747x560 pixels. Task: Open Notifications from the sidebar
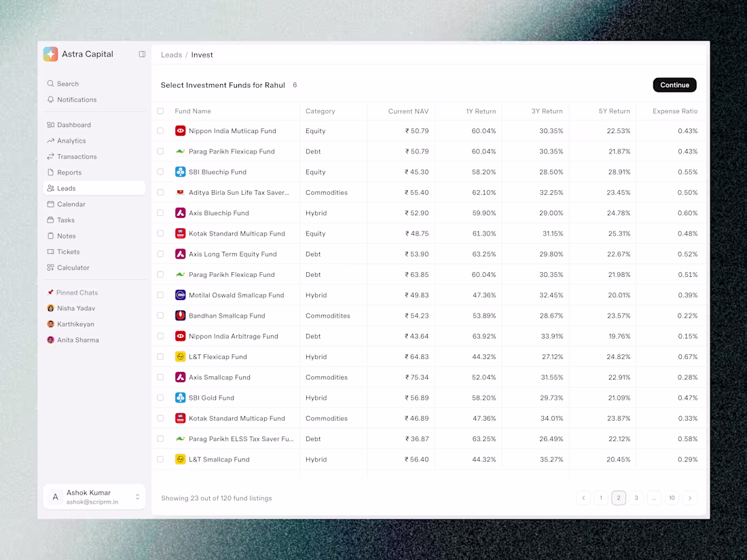click(x=77, y=100)
